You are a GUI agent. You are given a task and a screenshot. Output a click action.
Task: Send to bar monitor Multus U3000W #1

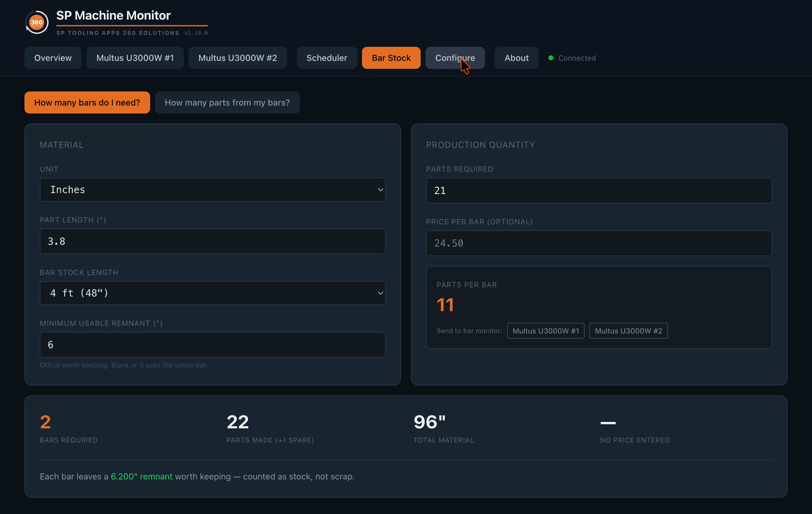[546, 331]
